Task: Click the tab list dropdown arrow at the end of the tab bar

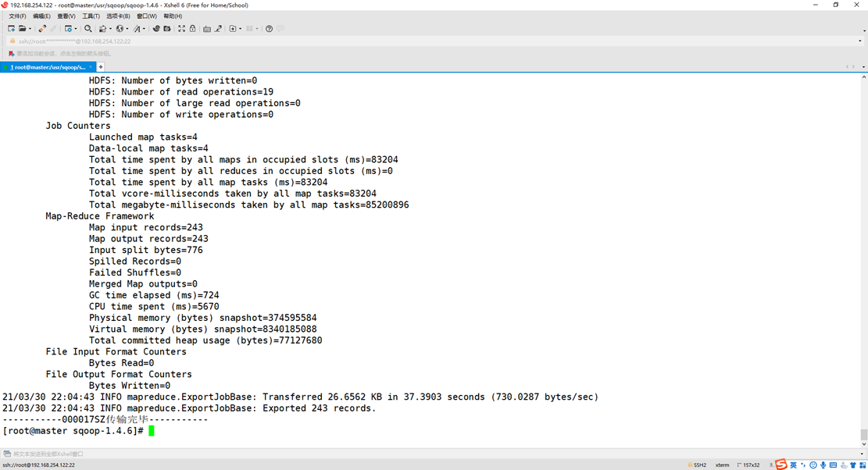Action: [x=863, y=67]
